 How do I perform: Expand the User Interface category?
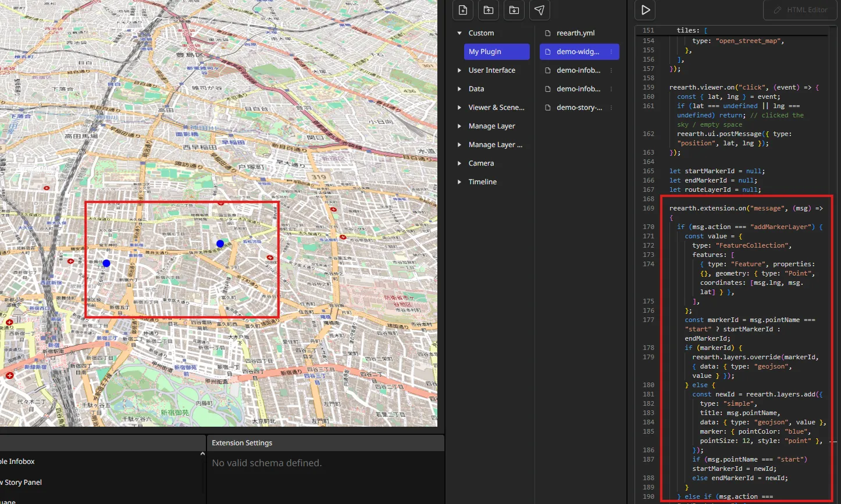coord(459,70)
